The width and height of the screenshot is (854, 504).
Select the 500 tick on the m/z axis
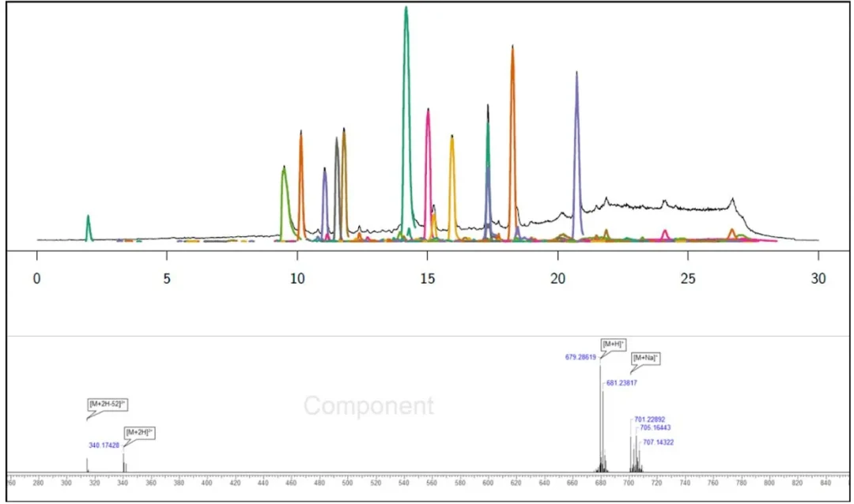[x=347, y=483]
